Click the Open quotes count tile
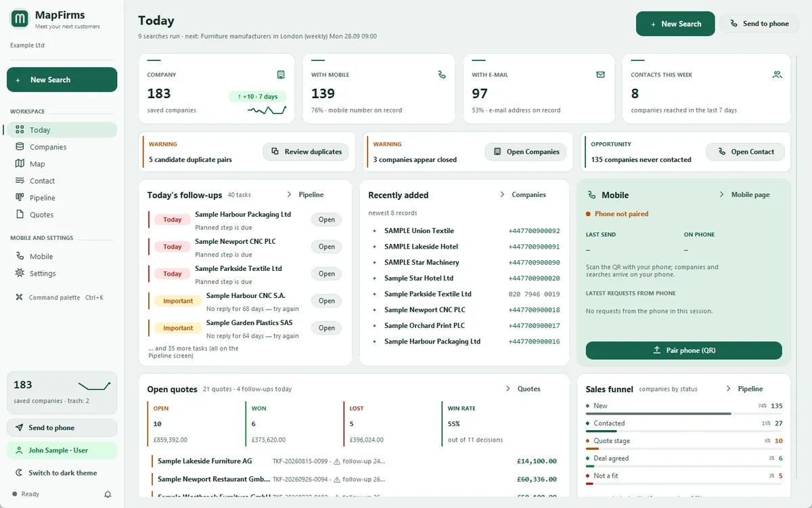This screenshot has width=812, height=508. (194, 423)
